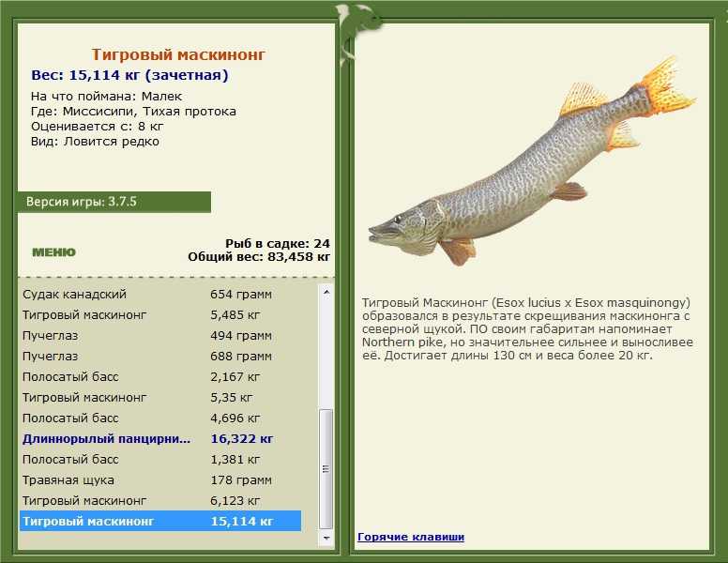Click the Общий вес: 83,458 кг text

tap(259, 257)
